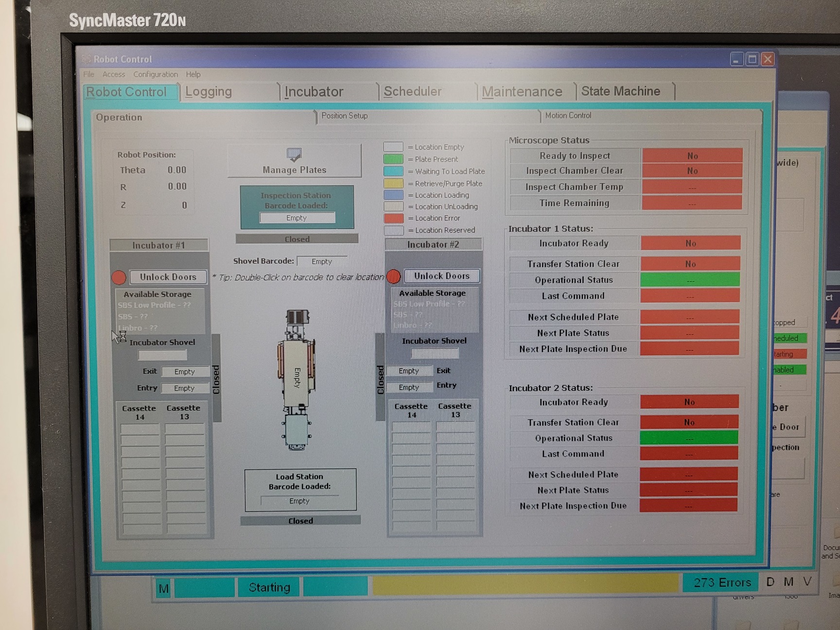
Task: Click the Position Setup section header
Action: point(344,116)
